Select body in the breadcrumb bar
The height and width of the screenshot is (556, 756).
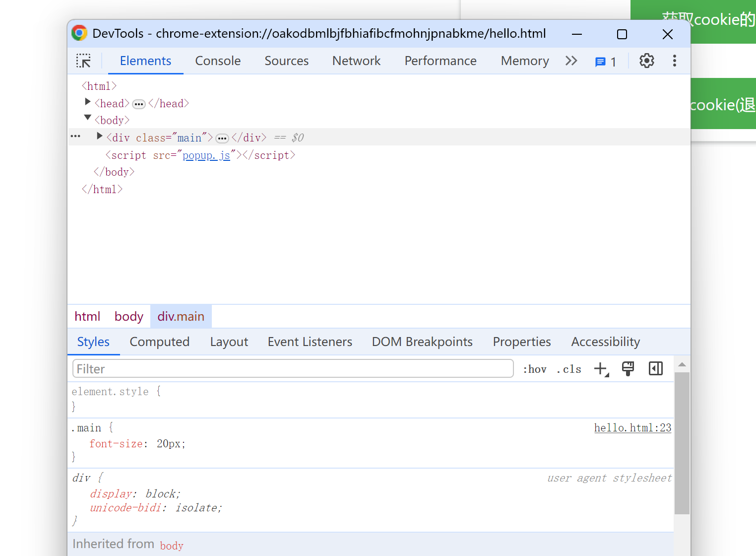pyautogui.click(x=129, y=316)
